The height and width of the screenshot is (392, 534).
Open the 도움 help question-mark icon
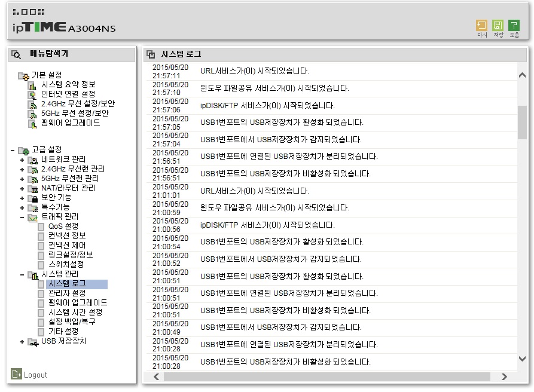(514, 26)
